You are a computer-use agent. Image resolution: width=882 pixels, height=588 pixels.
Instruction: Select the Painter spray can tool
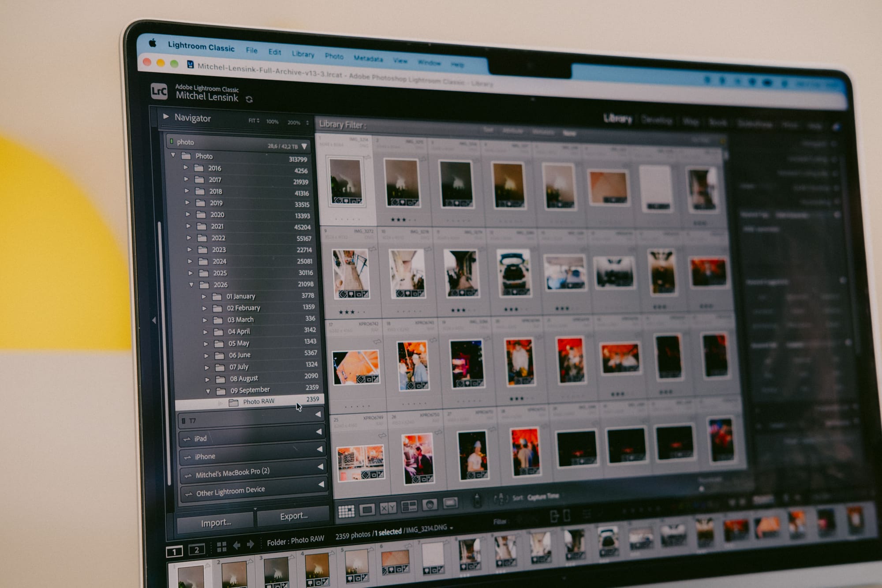(x=477, y=501)
